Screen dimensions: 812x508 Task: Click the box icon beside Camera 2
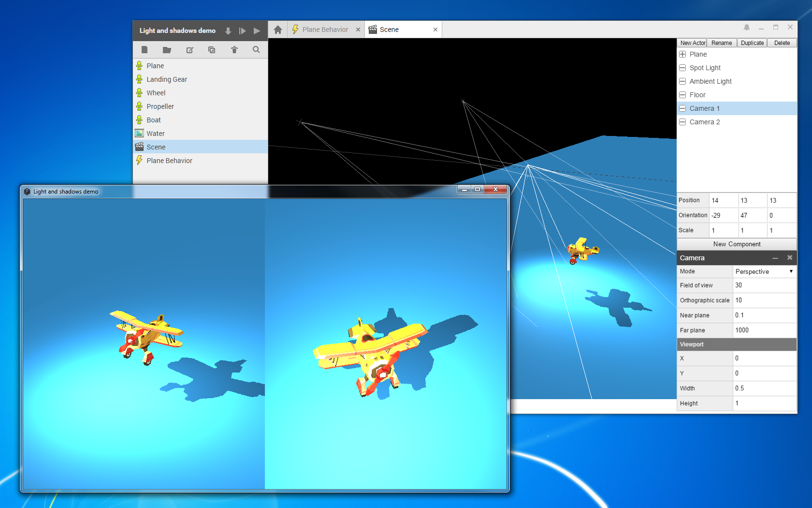pos(682,122)
